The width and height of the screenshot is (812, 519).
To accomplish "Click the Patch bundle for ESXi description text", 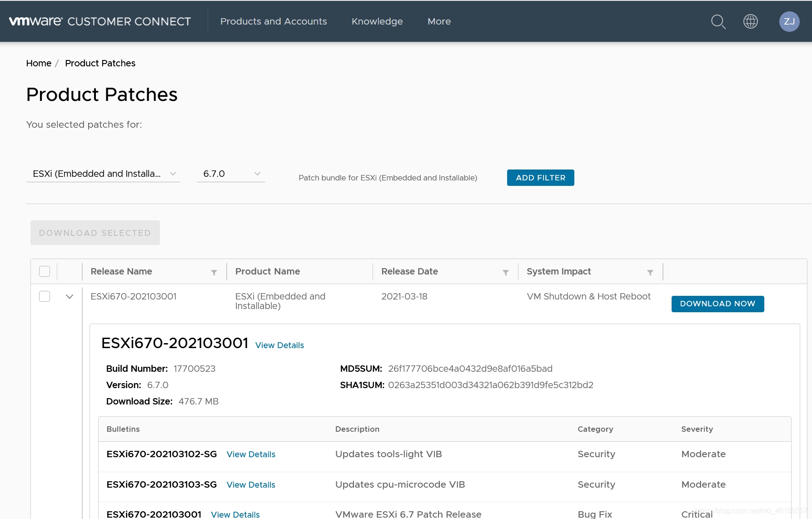I will coord(388,178).
